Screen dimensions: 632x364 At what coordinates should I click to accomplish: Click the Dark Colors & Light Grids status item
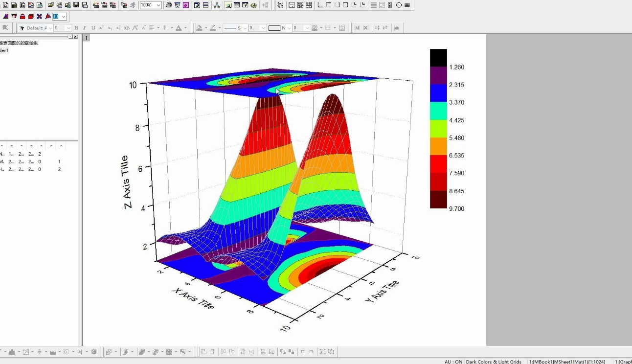[x=493, y=362]
